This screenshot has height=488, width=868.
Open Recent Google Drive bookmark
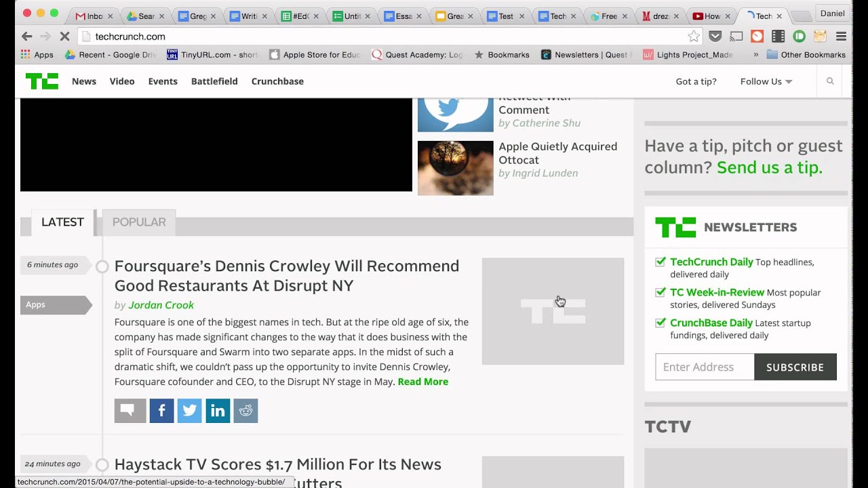tap(111, 55)
